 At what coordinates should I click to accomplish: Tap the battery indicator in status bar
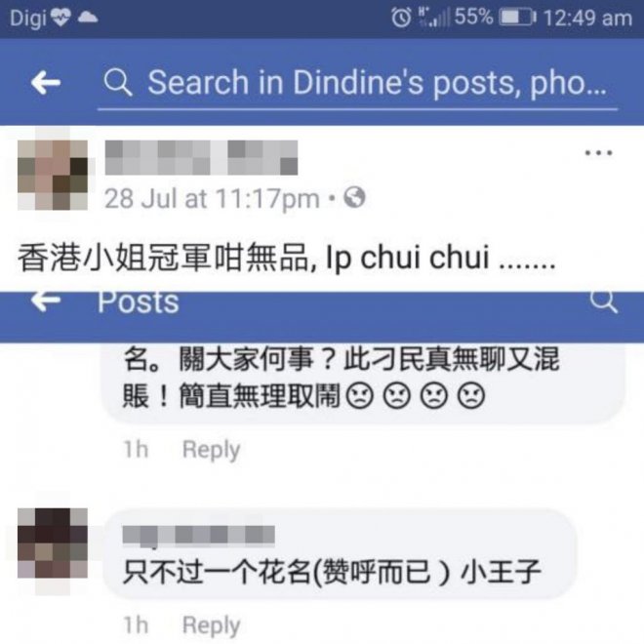(517, 18)
